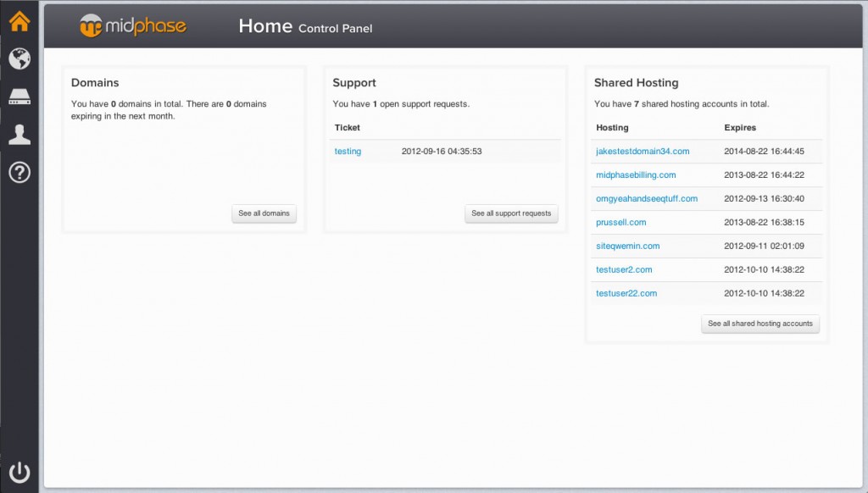This screenshot has width=868, height=493.
Task: Select midphasebilling.com hosting account
Action: click(636, 175)
